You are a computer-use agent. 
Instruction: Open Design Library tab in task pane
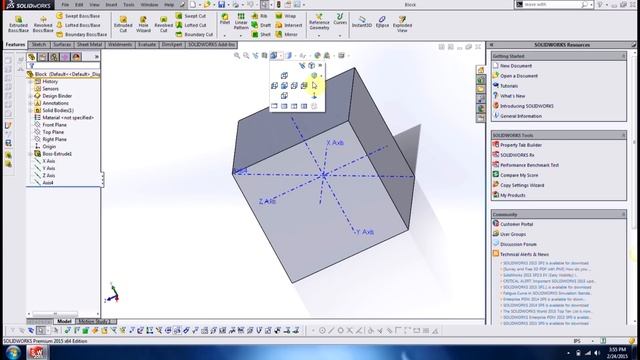(481, 80)
